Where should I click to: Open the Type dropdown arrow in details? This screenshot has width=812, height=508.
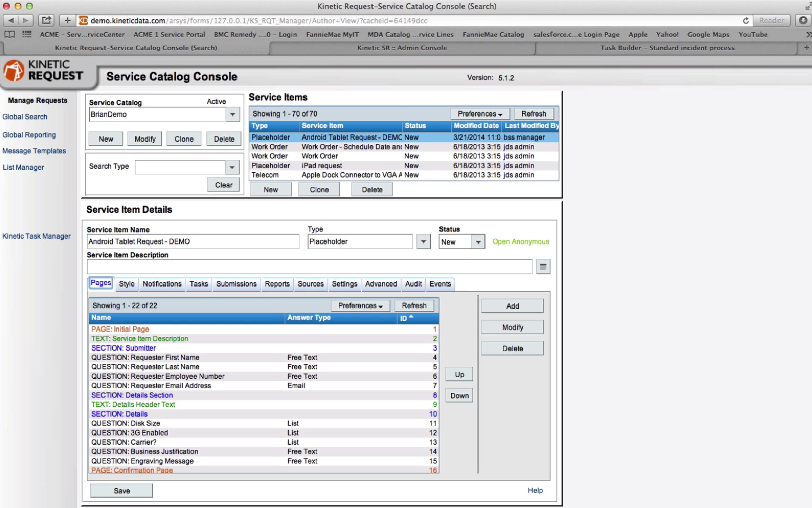423,242
